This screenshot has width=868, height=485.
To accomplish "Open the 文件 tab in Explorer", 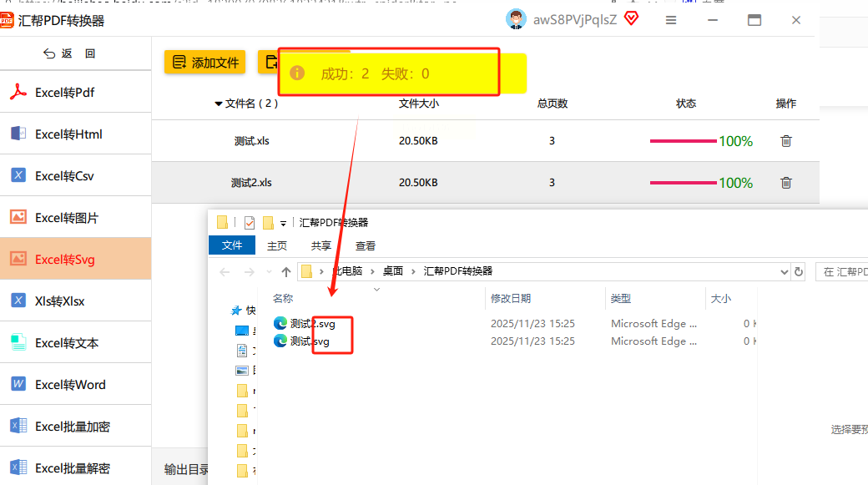I will point(232,245).
